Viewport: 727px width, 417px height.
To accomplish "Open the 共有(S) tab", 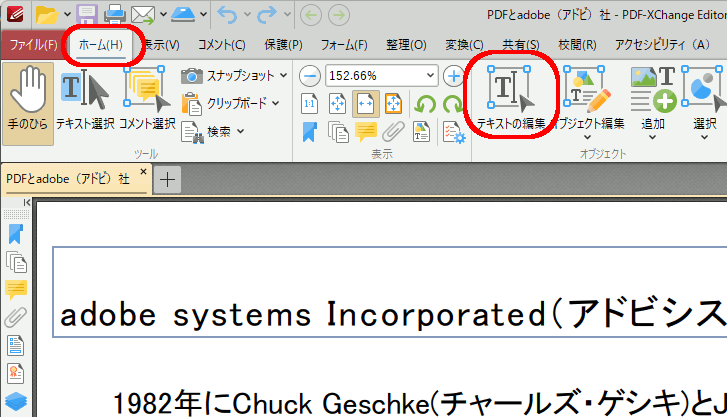I will [x=521, y=45].
